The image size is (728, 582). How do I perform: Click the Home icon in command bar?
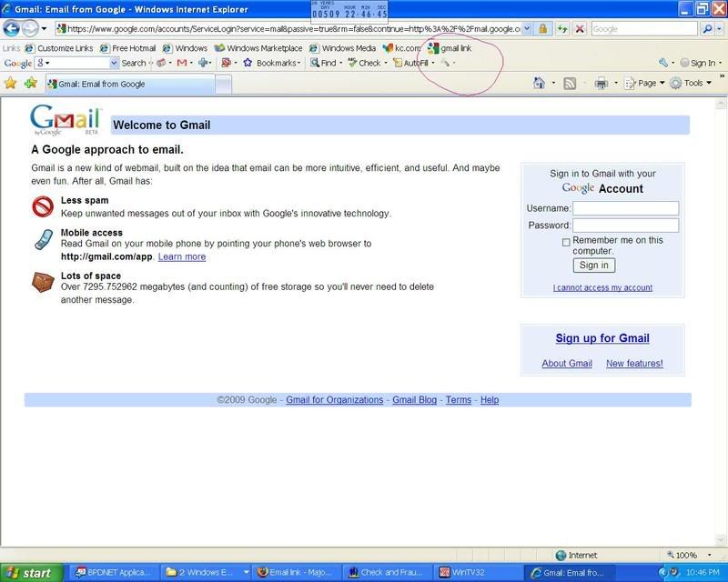[x=539, y=83]
